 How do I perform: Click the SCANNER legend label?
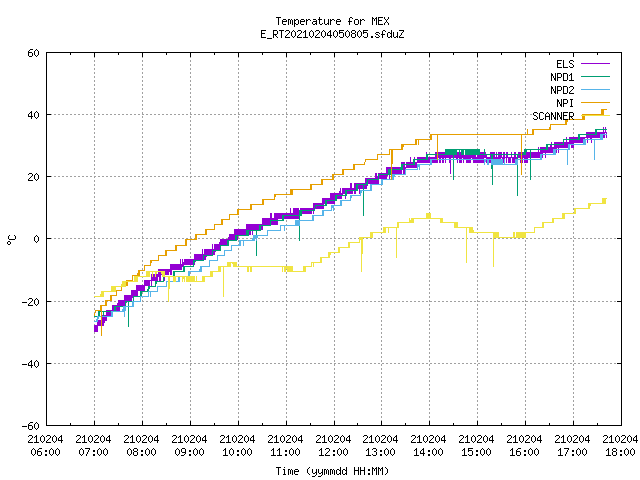coord(553,116)
